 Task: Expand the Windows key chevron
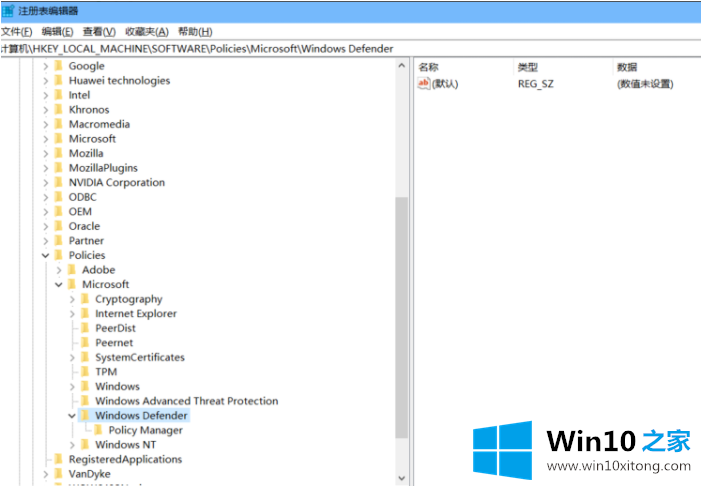pyautogui.click(x=72, y=387)
